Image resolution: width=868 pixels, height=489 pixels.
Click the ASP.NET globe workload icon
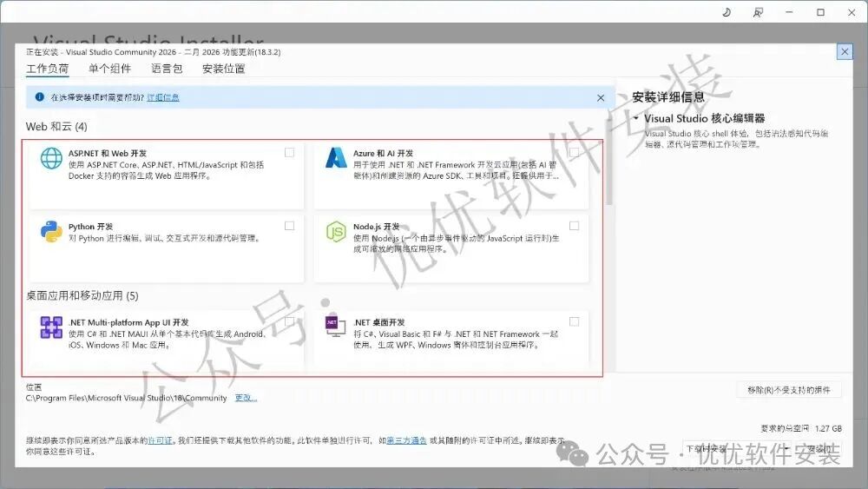pos(51,158)
